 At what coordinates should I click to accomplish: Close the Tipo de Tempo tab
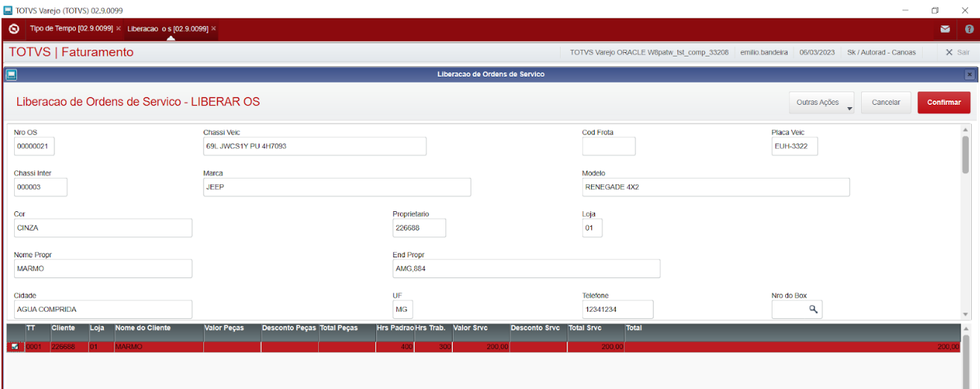[x=118, y=28]
